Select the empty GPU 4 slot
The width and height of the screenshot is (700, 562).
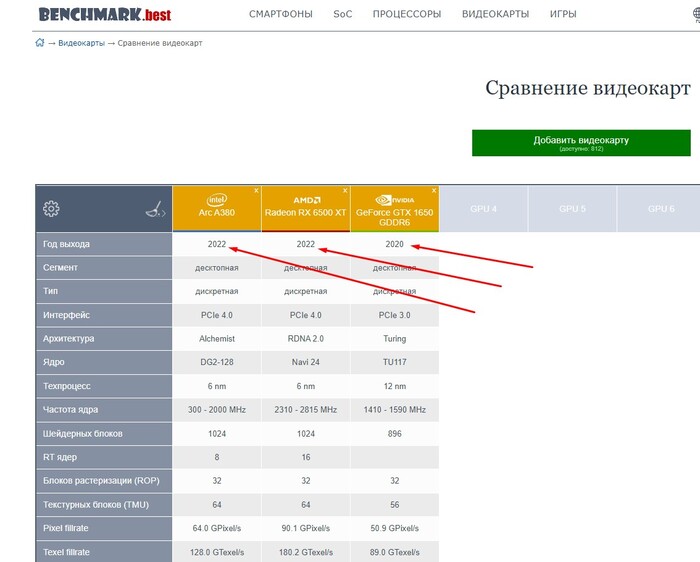pyautogui.click(x=483, y=209)
